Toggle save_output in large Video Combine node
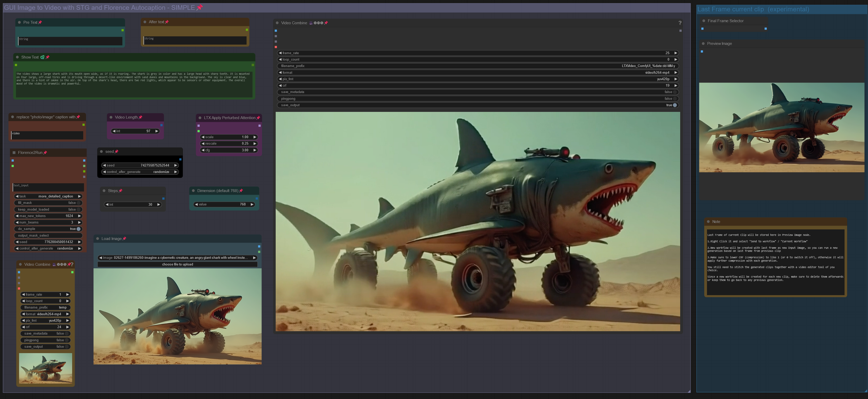Image resolution: width=868 pixels, height=399 pixels. coord(675,105)
